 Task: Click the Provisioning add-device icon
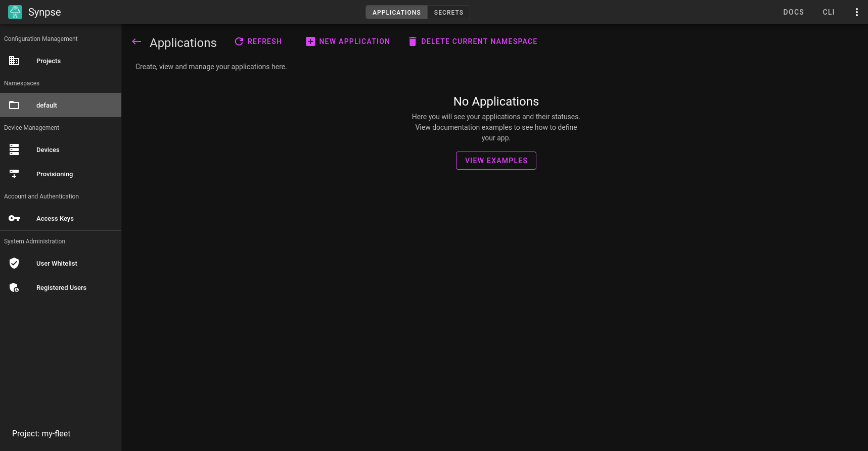[14, 174]
